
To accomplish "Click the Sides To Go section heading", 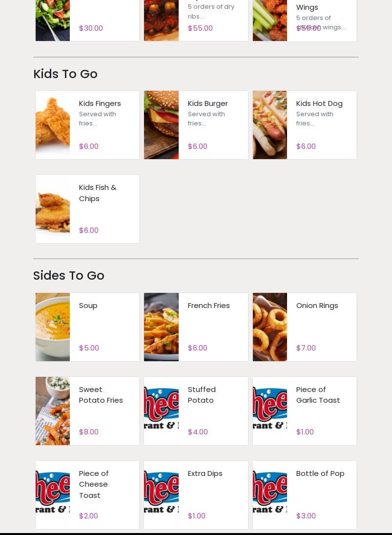I will tap(69, 276).
